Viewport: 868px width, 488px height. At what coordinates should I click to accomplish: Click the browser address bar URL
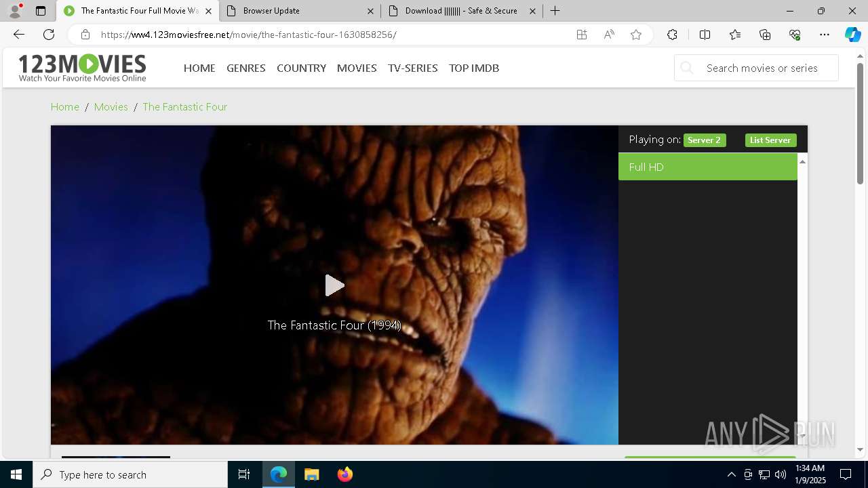pos(249,35)
